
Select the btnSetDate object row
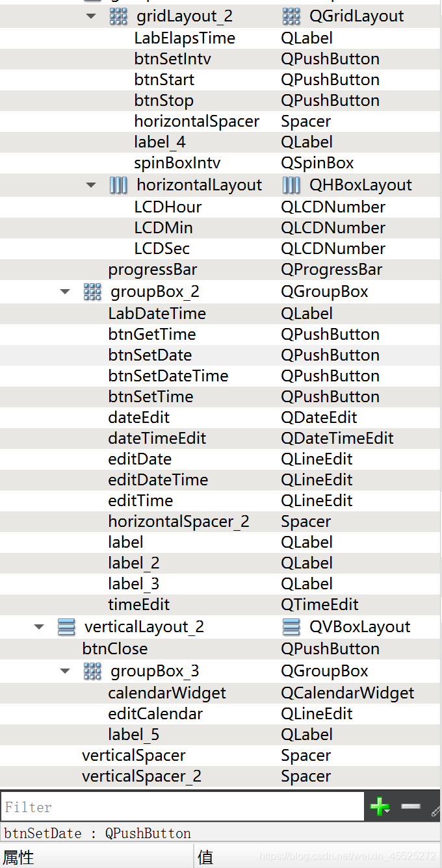(x=150, y=355)
